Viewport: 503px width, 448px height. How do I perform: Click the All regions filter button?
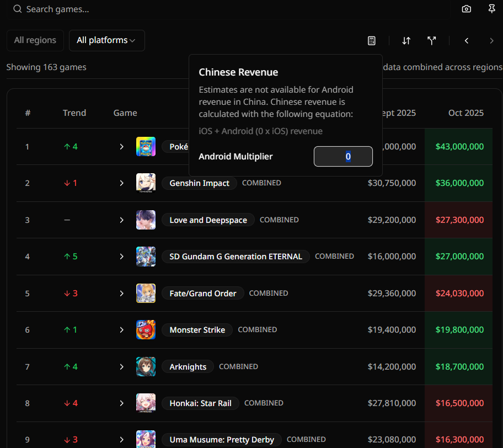point(35,40)
